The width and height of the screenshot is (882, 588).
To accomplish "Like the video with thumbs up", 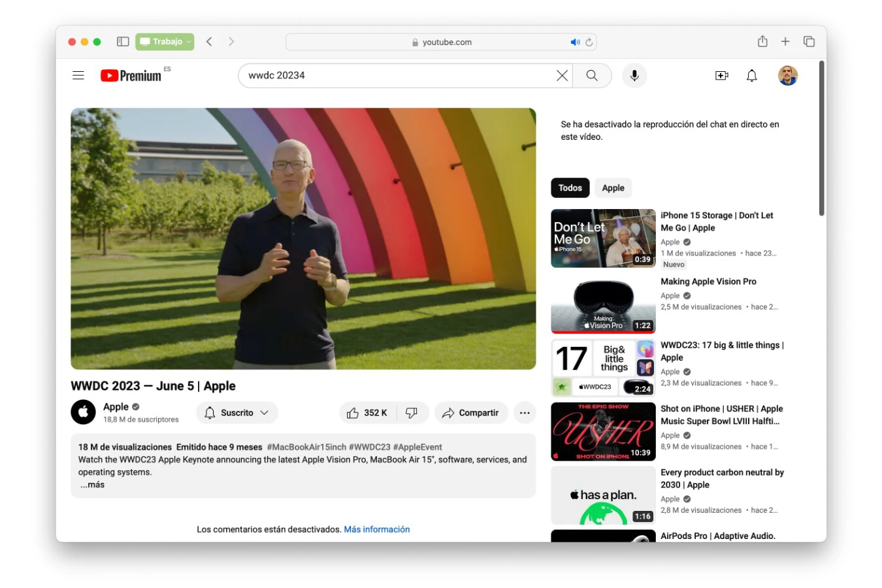I will (367, 413).
